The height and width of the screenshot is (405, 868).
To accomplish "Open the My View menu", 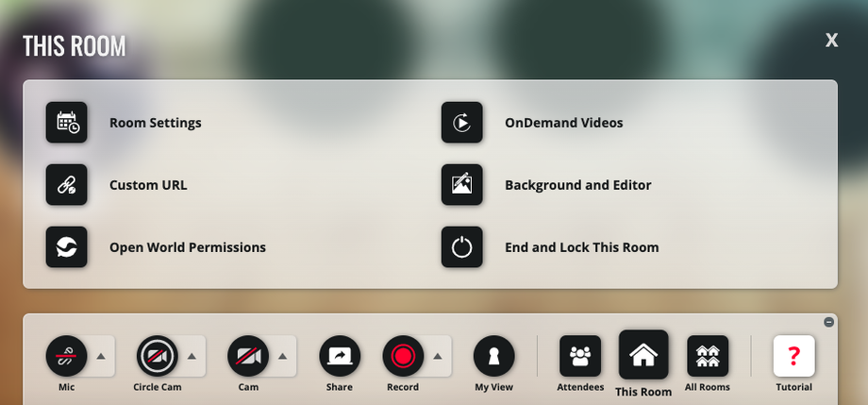I will (493, 356).
